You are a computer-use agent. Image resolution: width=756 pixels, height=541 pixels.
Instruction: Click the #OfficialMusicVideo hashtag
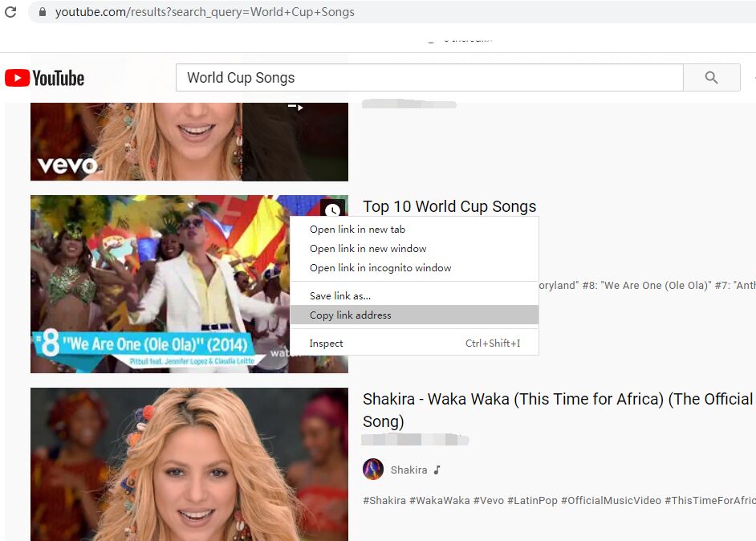click(x=611, y=501)
